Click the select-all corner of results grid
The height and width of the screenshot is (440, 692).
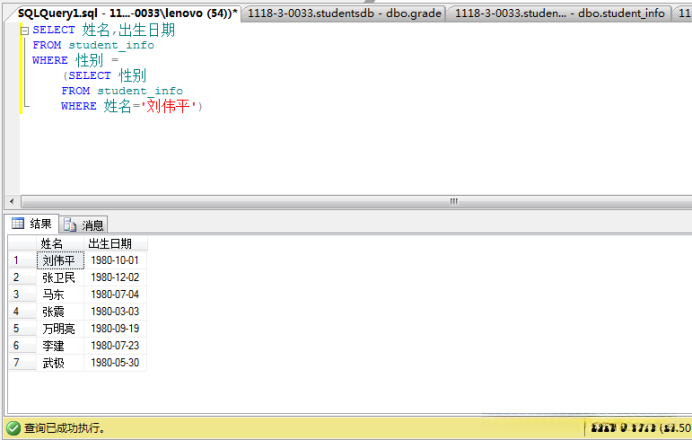point(23,244)
